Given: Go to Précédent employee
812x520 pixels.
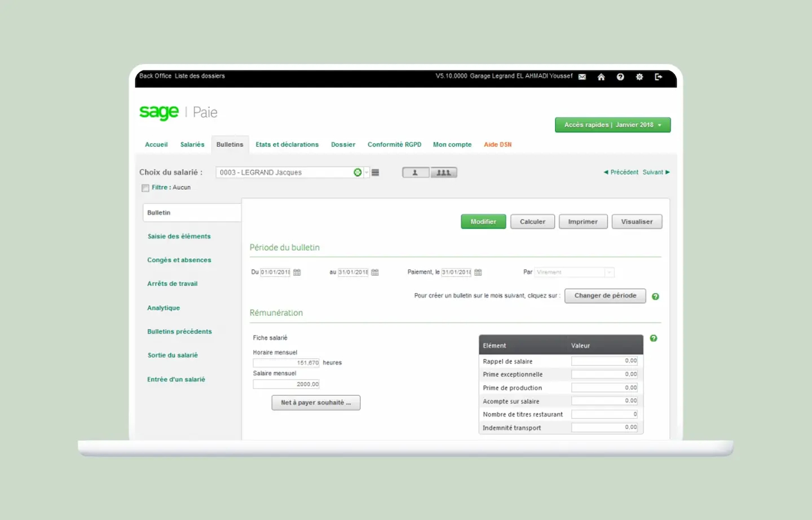Looking at the screenshot, I should [x=621, y=173].
